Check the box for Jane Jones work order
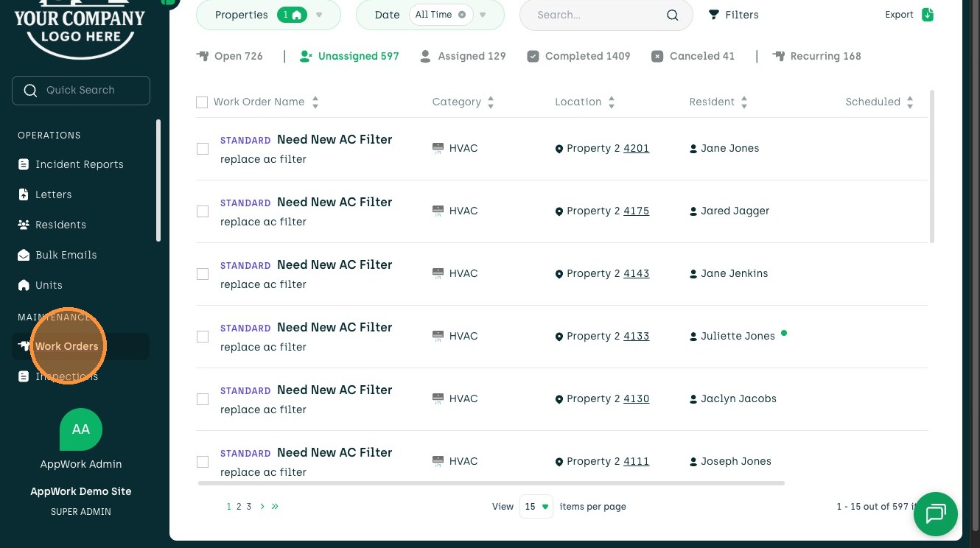 point(203,149)
